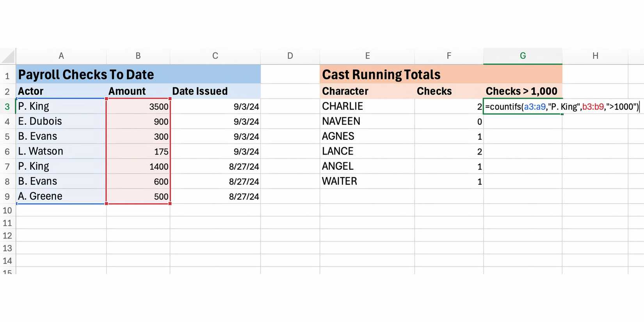Select column A header
Viewport: 644px width, 322px height.
click(61, 56)
